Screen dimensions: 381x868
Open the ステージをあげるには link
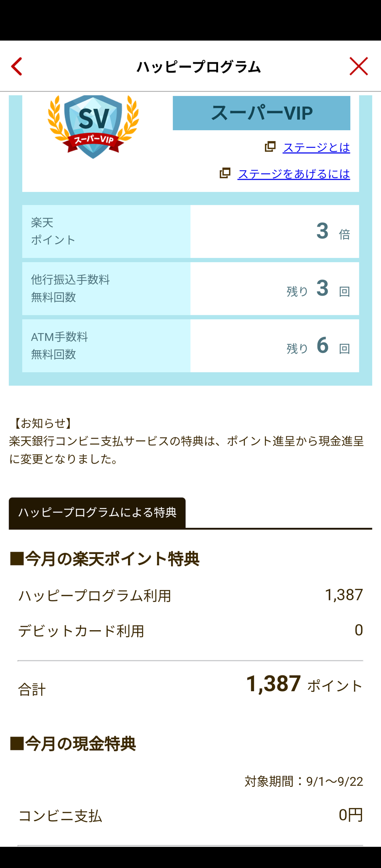pyautogui.click(x=294, y=174)
